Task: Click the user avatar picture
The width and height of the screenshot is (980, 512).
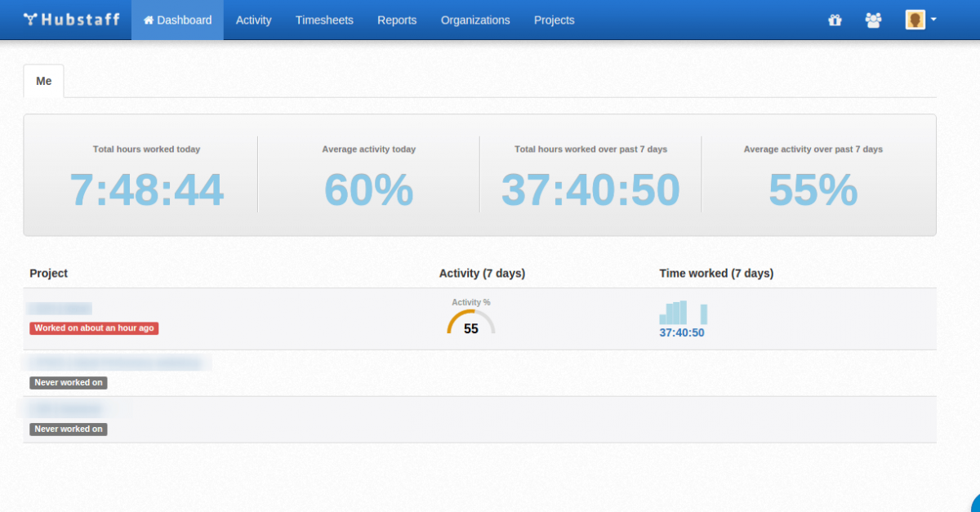Action: (915, 20)
